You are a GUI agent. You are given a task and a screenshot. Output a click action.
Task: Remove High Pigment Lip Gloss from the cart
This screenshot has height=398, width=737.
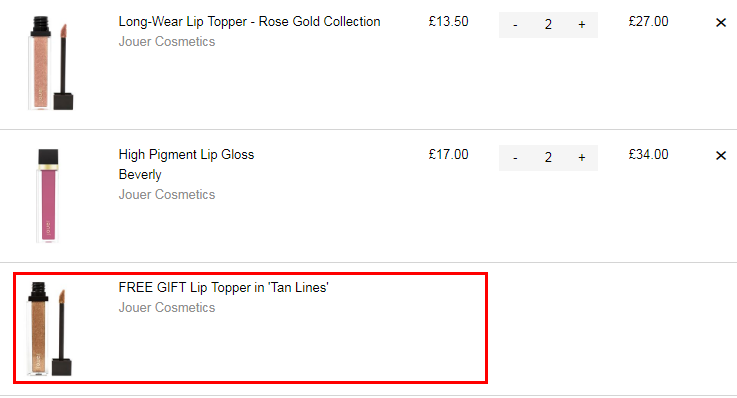pyautogui.click(x=721, y=156)
